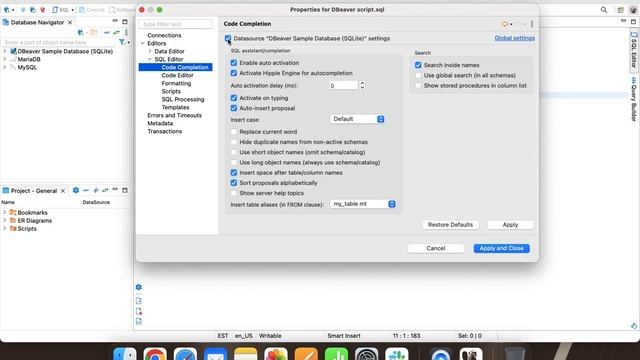
Task: Open the Formatting preference page
Action: click(x=176, y=83)
